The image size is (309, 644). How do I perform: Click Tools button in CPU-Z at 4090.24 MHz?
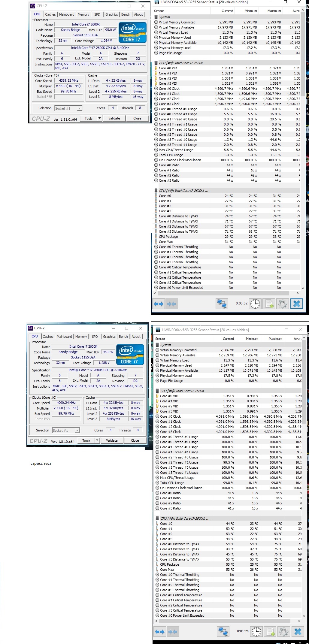[86, 440]
